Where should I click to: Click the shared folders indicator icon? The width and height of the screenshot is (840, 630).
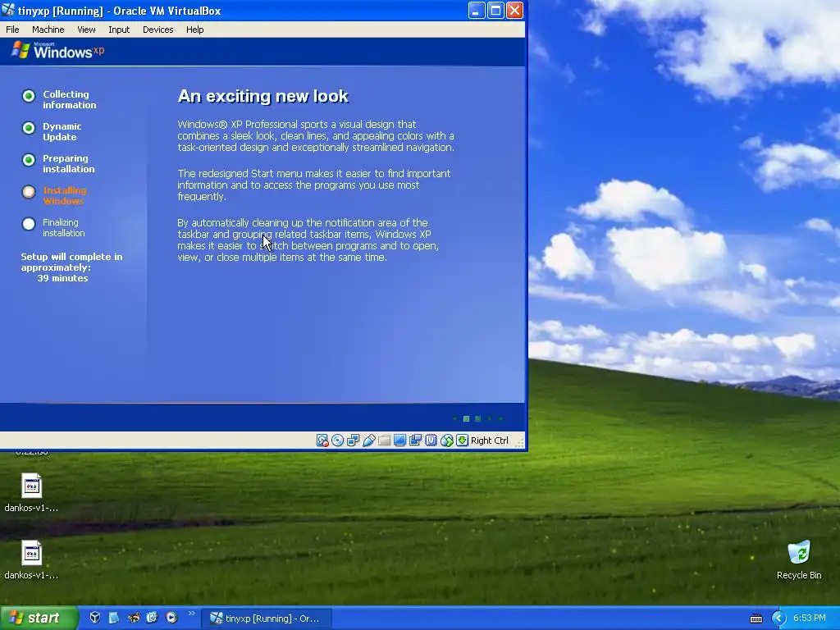384,441
